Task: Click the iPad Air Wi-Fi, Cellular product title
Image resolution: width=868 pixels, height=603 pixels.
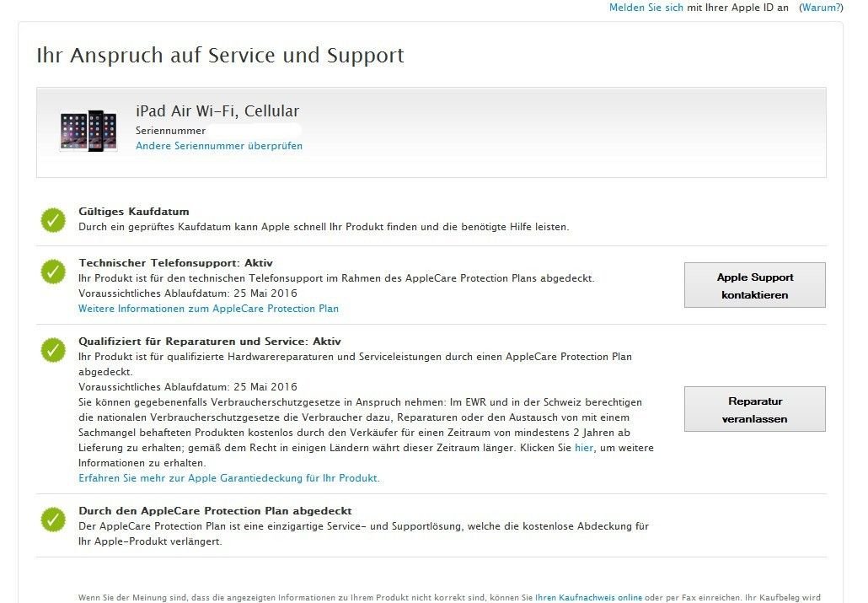Action: 217,110
